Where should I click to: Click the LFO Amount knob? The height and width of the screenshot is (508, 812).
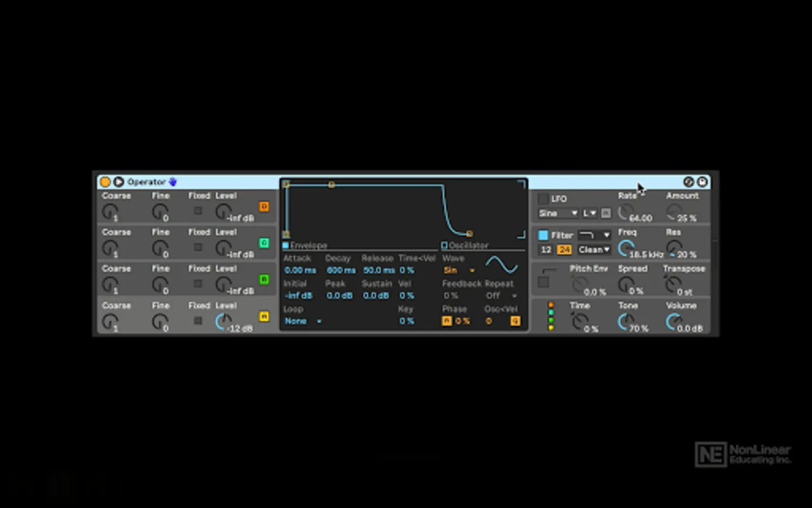click(673, 212)
